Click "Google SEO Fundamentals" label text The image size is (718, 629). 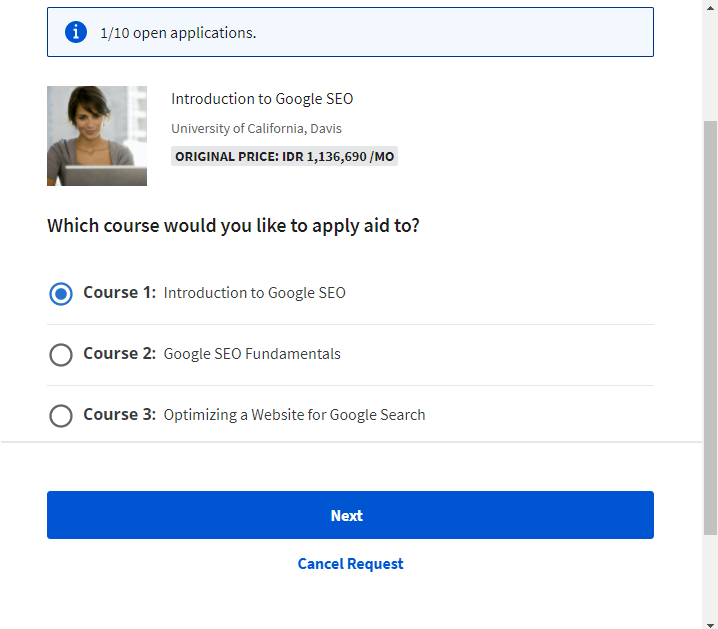[252, 354]
